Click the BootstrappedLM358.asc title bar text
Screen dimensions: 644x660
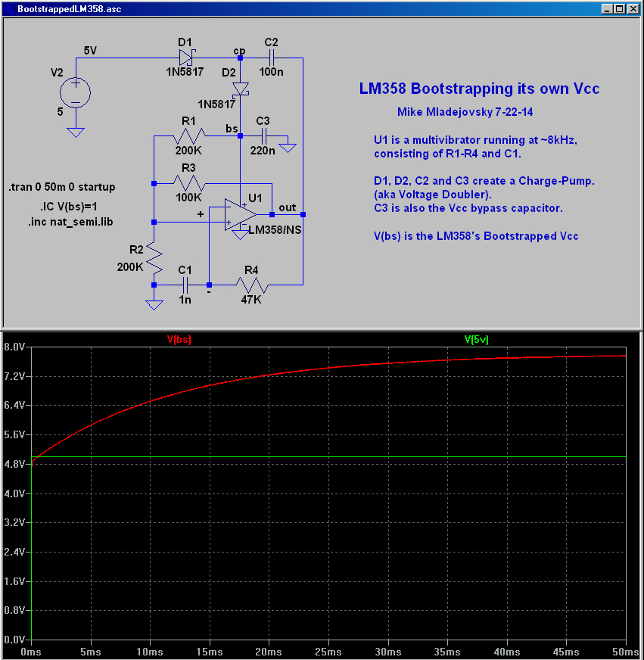point(70,9)
